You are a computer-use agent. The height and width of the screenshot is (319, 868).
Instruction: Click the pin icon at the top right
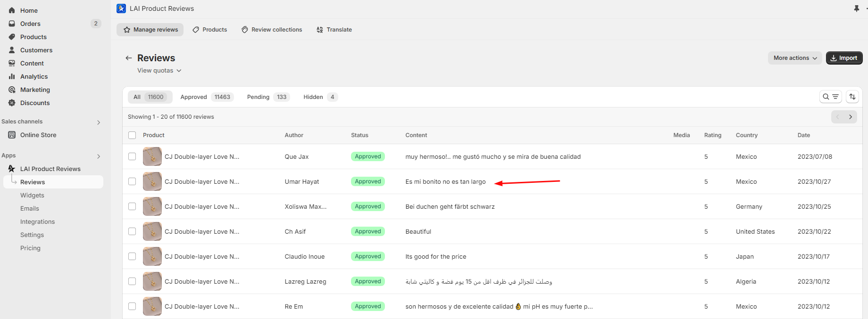point(857,8)
